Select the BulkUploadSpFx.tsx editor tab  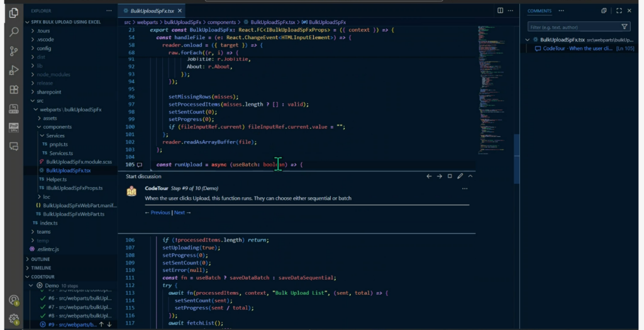(x=152, y=11)
